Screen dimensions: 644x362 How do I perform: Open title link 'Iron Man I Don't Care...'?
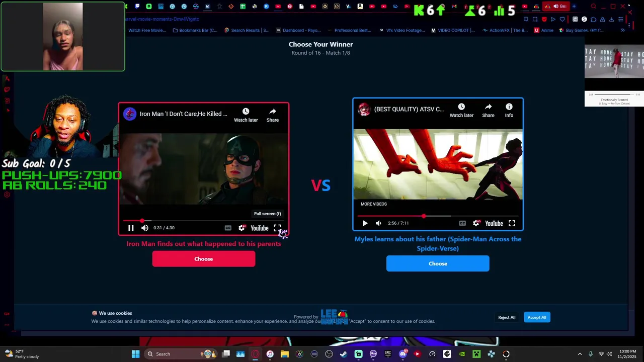coord(183,114)
